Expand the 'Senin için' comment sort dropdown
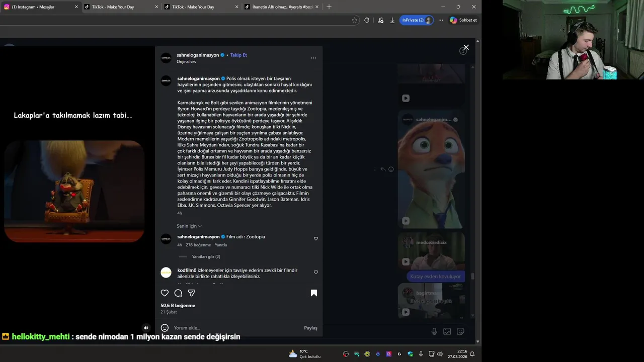This screenshot has width=644, height=362. coord(189,226)
